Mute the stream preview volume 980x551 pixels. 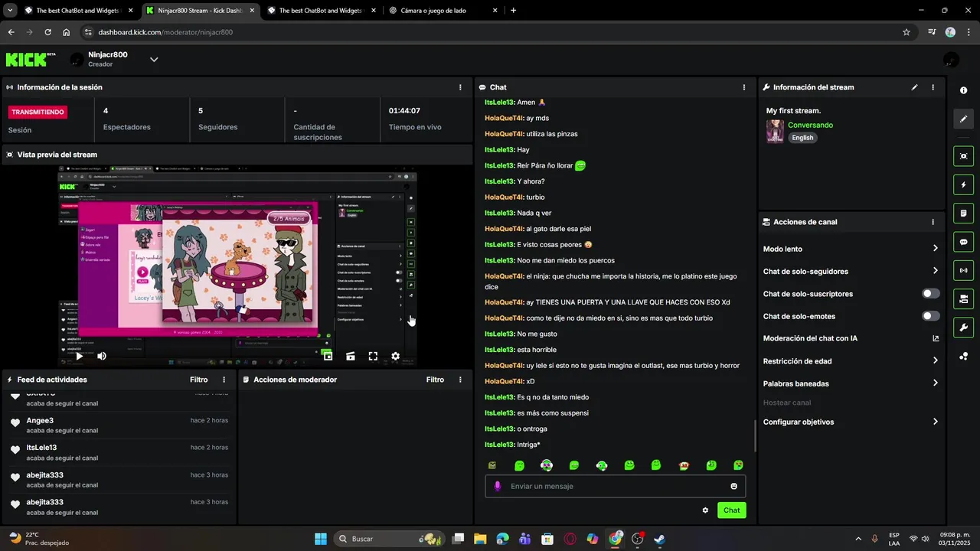point(102,356)
